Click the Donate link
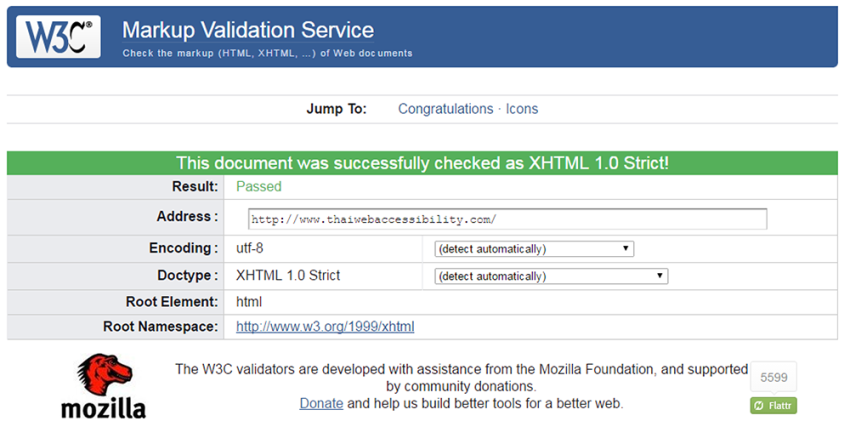The height and width of the screenshot is (438, 850). (x=321, y=404)
